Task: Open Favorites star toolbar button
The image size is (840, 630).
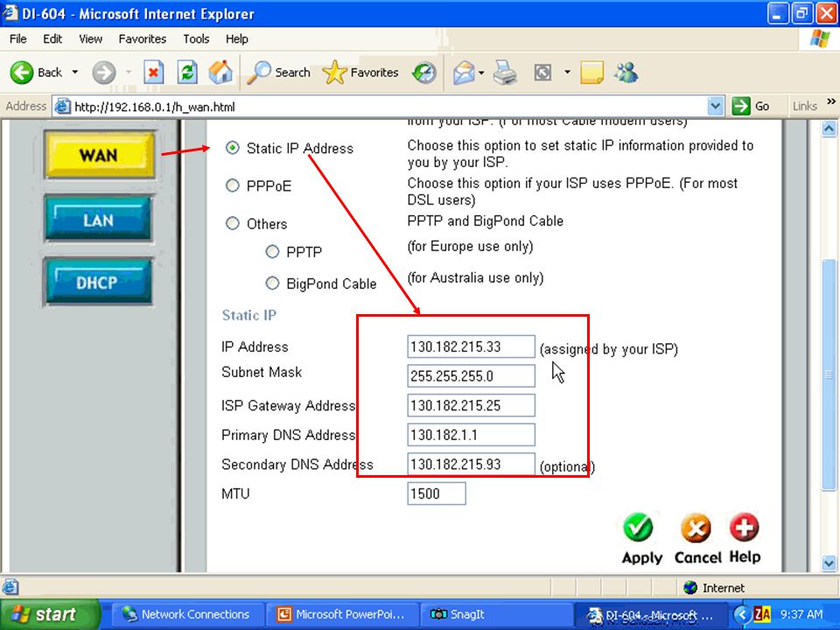Action: pos(360,73)
